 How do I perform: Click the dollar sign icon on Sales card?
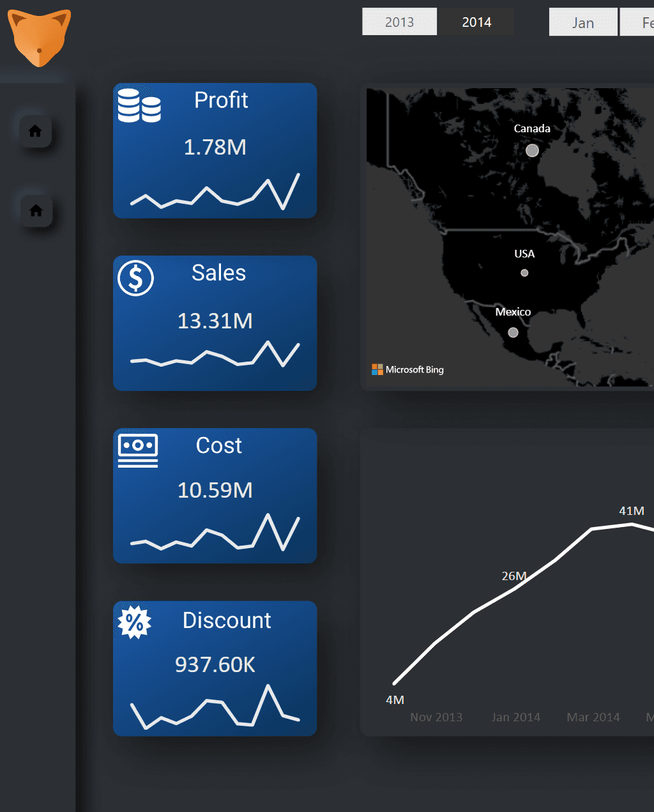136,278
